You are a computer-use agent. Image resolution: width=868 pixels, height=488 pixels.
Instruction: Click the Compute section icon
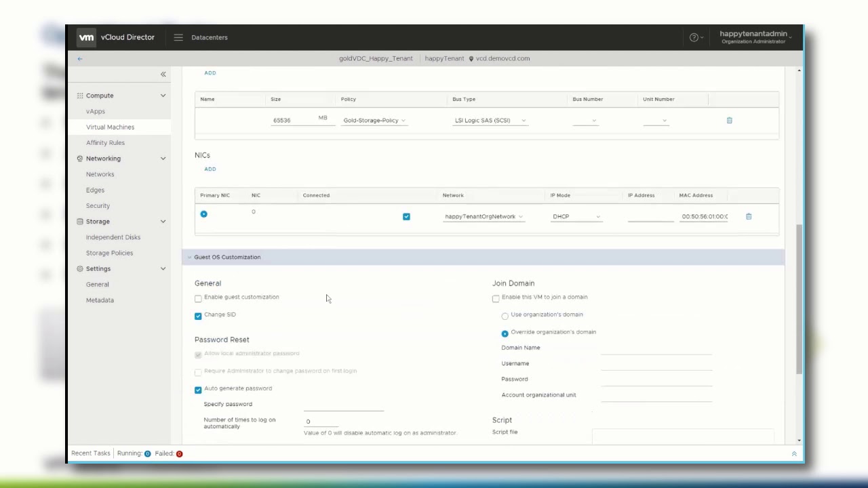pos(80,96)
